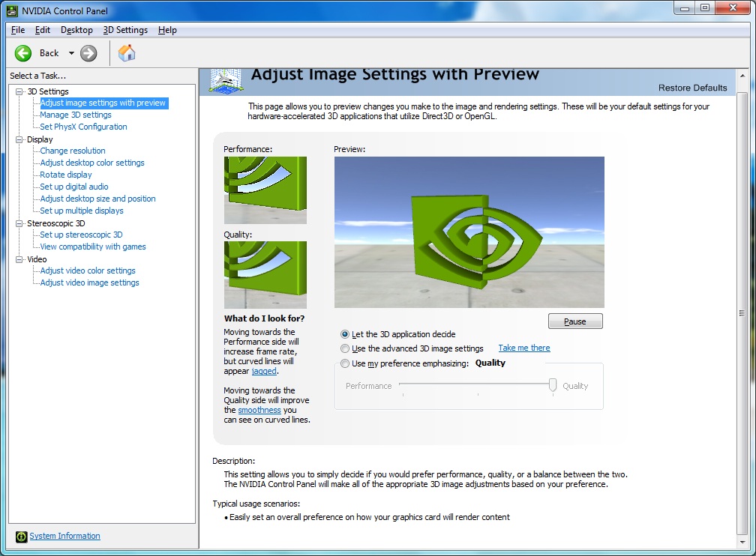Select Let the 3D application decide
Viewport: 756px width, 556px height.
click(345, 334)
